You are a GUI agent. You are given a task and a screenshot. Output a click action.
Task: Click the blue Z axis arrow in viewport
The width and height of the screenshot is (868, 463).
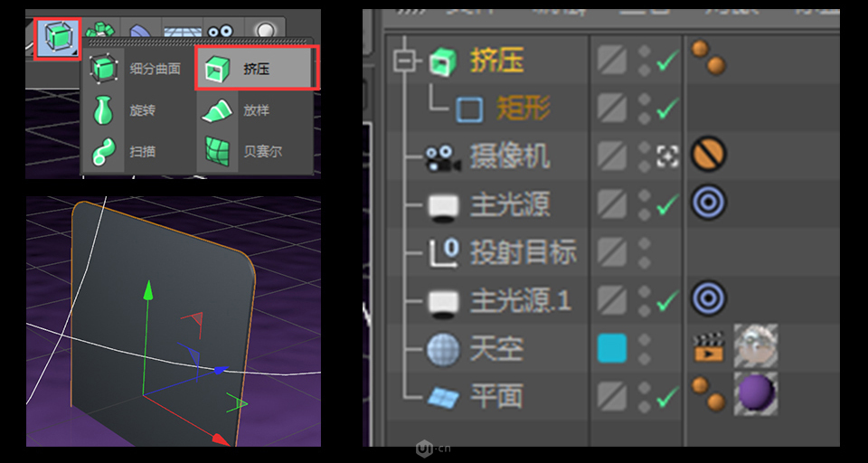coord(220,371)
